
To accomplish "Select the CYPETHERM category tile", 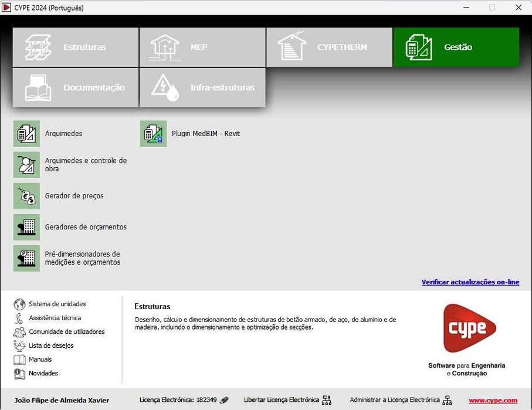I will tap(329, 47).
